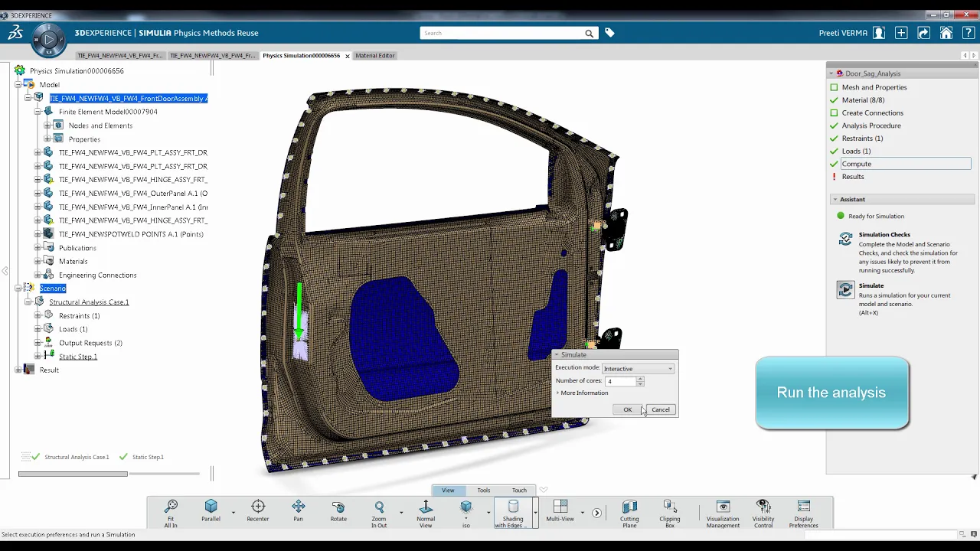Image resolution: width=980 pixels, height=551 pixels.
Task: Click the tree horizontal scrollbar
Action: tap(73, 474)
